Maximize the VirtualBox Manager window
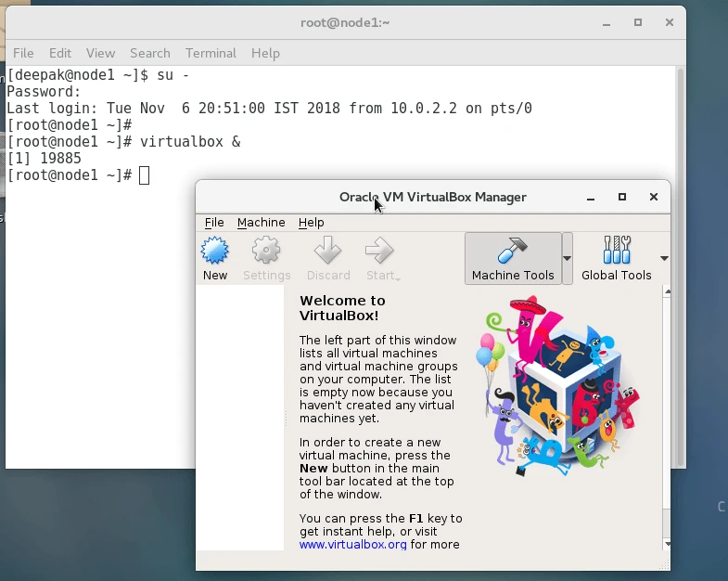Viewport: 728px width, 581px height. pos(622,197)
